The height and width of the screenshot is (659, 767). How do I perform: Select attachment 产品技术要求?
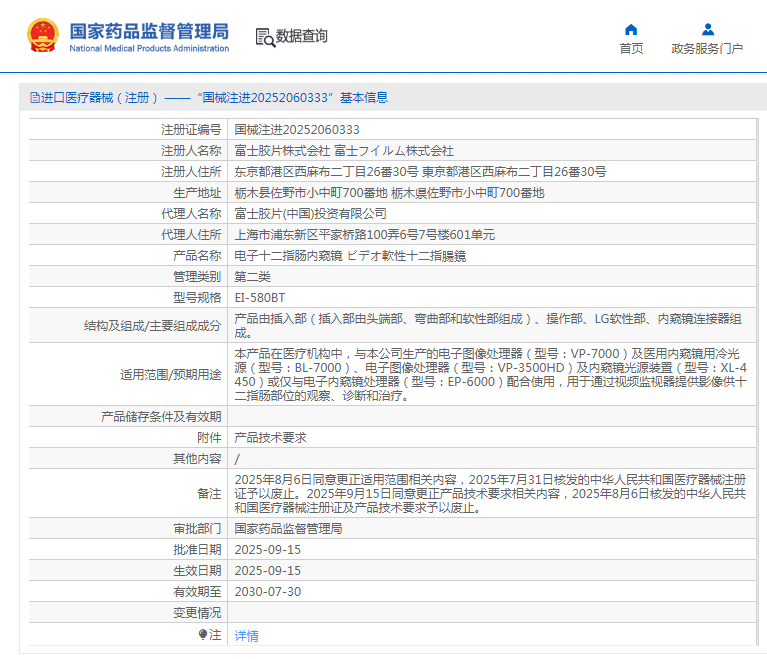point(271,438)
